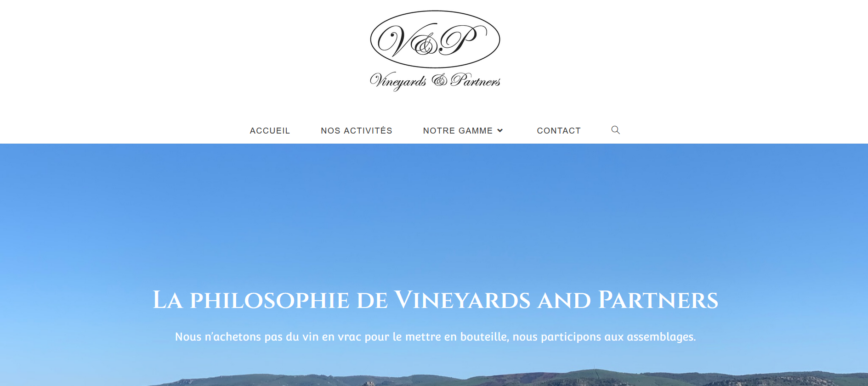
Task: Click the subtitle about wine assemblages
Action: click(435, 337)
